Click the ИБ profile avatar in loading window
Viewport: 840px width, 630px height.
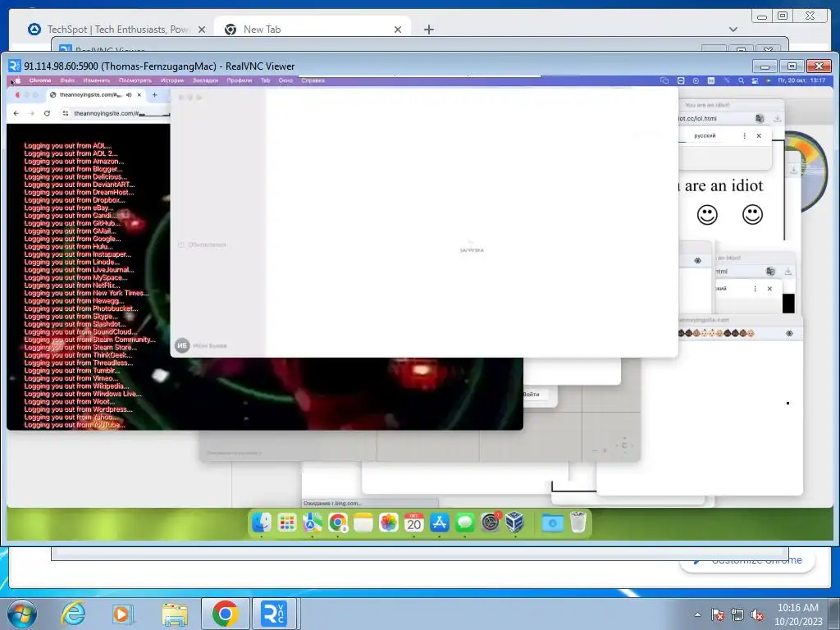pos(182,345)
